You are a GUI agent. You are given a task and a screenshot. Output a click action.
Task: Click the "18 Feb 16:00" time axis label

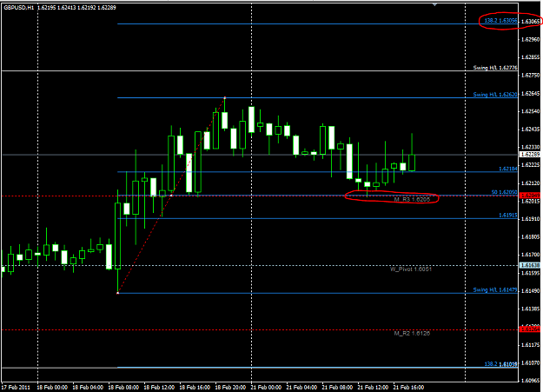click(x=195, y=387)
